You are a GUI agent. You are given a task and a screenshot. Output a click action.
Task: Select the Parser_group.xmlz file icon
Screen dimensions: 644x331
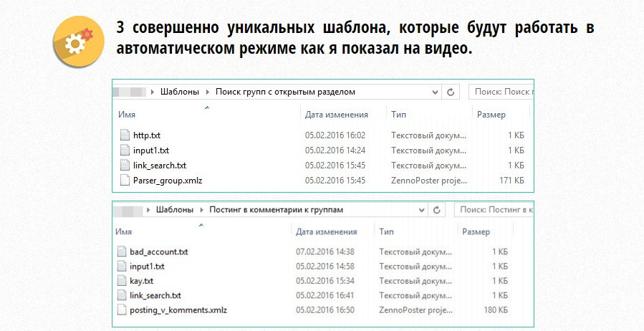tap(126, 181)
